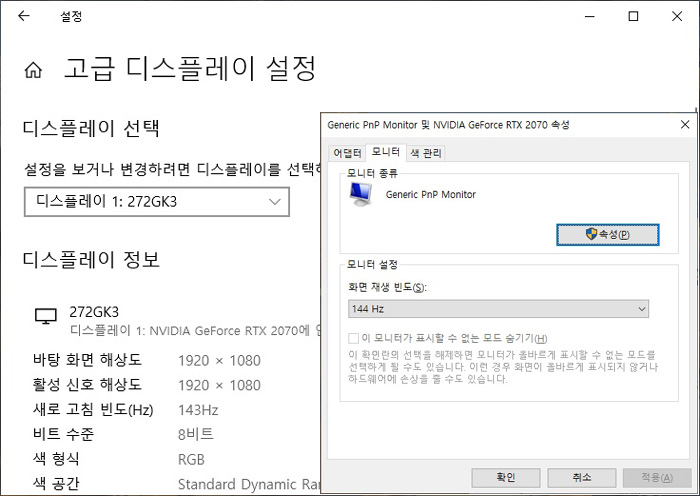Click the 디스플레이 선택 heading

(x=92, y=129)
